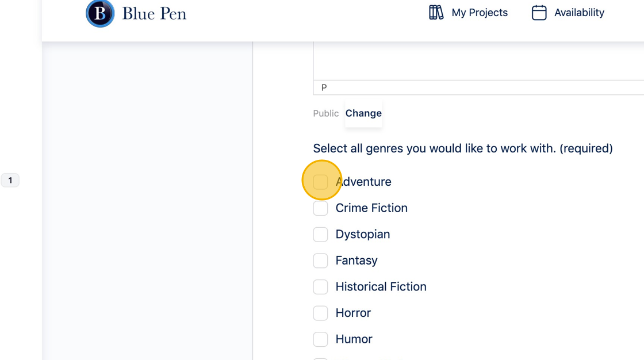Enable the Crime Fiction checkbox
The height and width of the screenshot is (360, 644).
[x=321, y=208]
